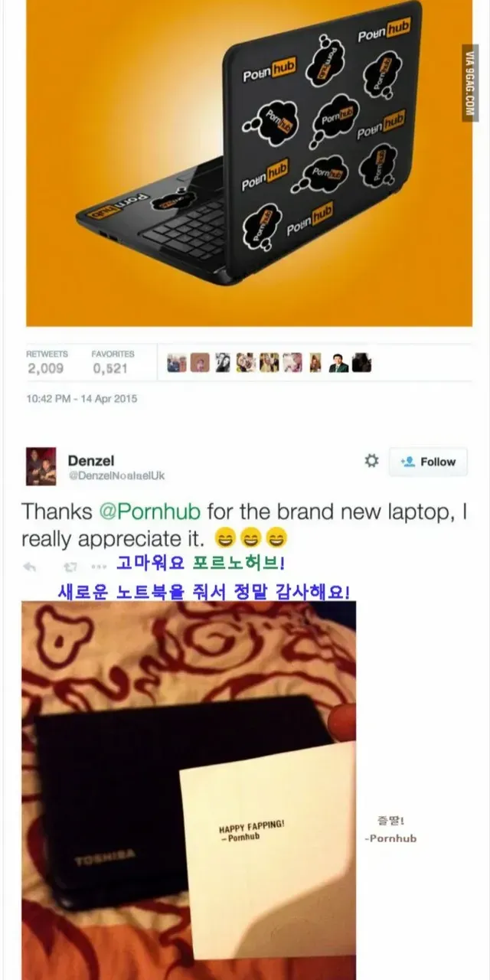Click the reply arrow icon under Denzel's tweet
This screenshot has height=980, width=490.
click(30, 567)
